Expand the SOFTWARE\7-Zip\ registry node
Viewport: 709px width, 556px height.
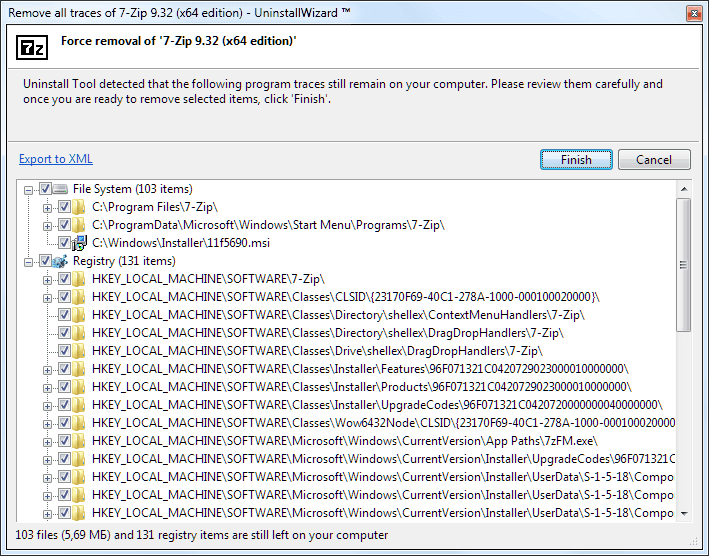click(47, 280)
